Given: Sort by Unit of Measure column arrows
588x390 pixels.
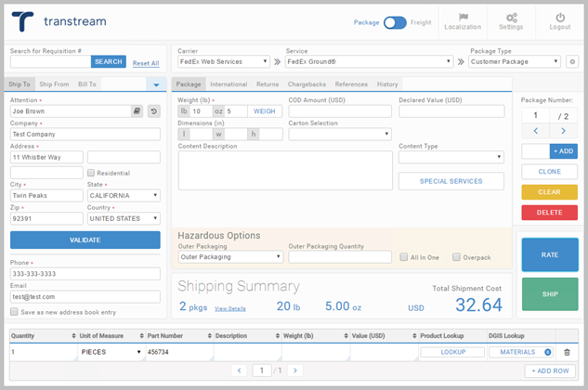Looking at the screenshot, I should click(142, 335).
